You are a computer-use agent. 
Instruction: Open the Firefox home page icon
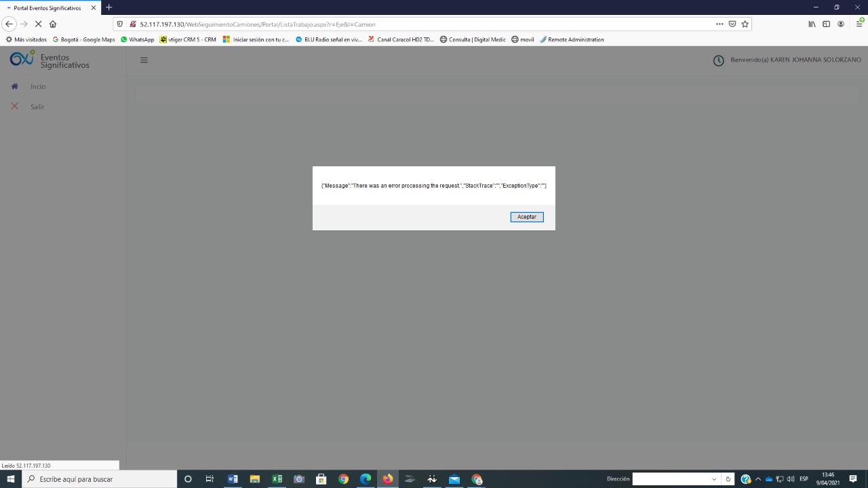(53, 24)
